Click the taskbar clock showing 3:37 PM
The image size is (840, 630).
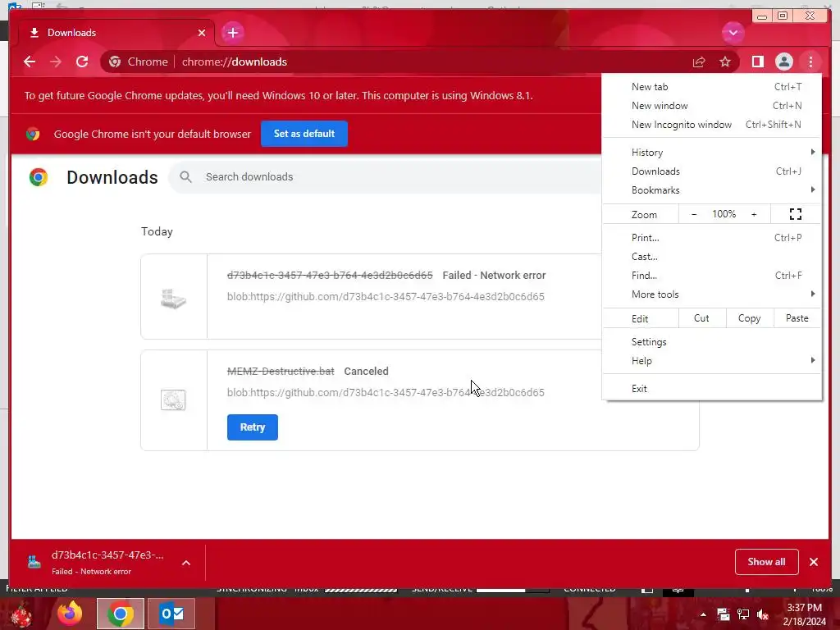pos(804,614)
